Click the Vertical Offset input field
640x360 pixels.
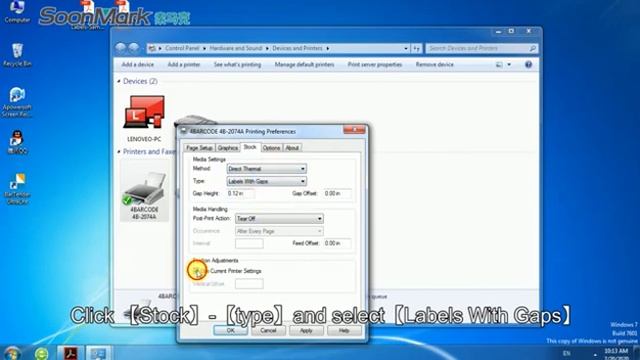(249, 284)
